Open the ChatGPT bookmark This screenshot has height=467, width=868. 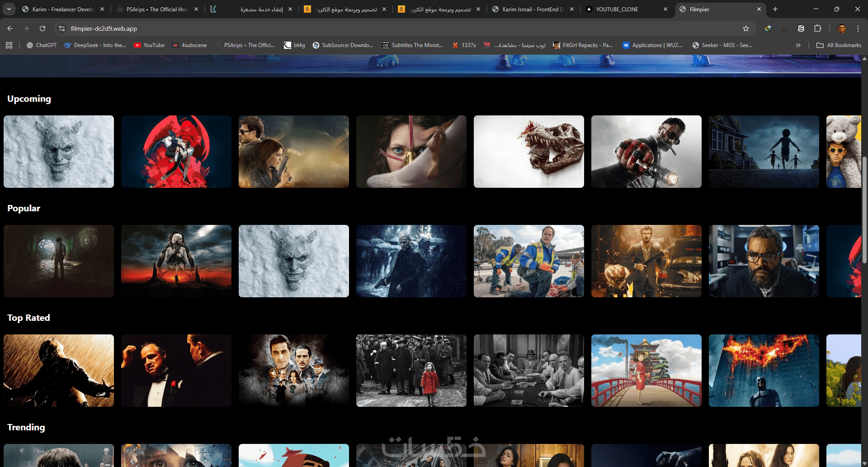[x=42, y=45]
